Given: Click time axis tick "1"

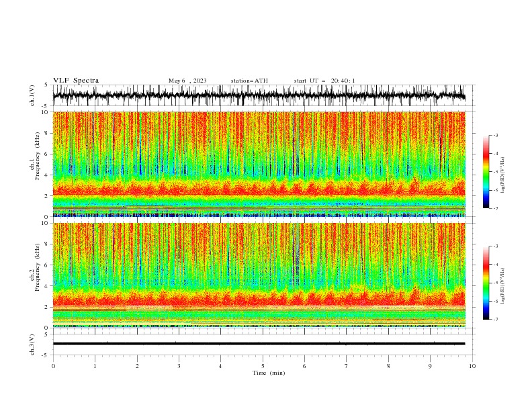Looking at the screenshot, I should coord(95,366).
